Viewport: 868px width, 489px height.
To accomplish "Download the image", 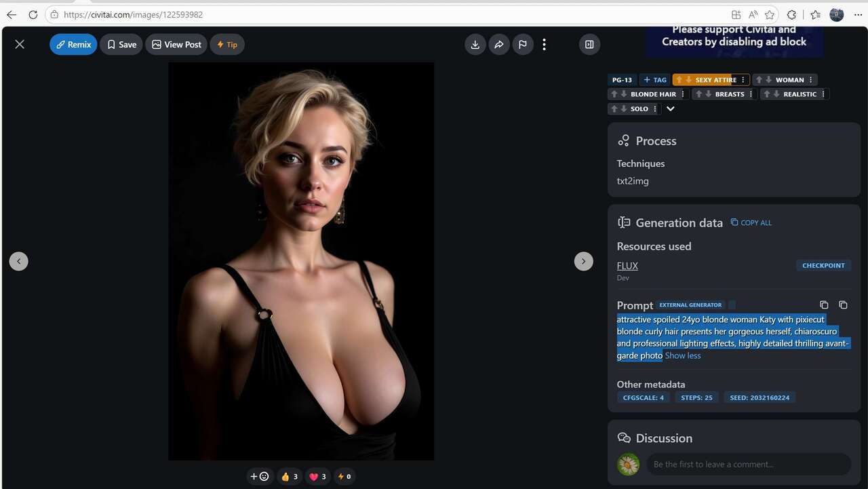I will click(475, 44).
